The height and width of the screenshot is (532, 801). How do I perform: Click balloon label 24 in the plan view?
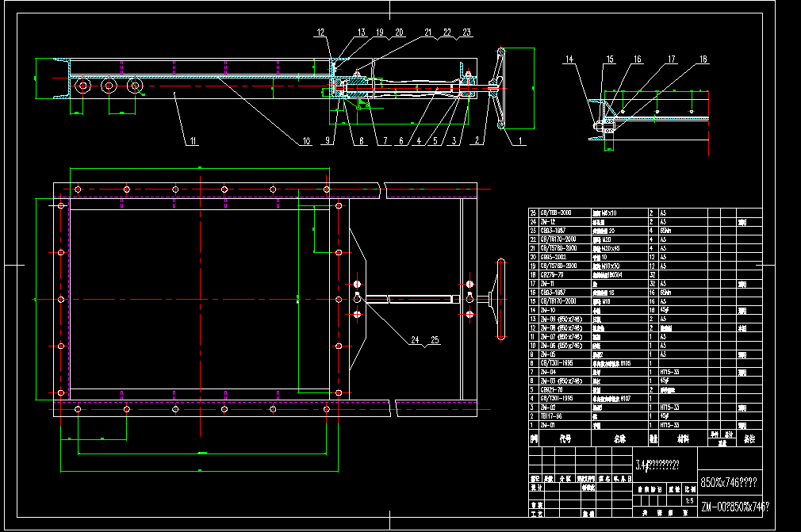[x=415, y=339]
